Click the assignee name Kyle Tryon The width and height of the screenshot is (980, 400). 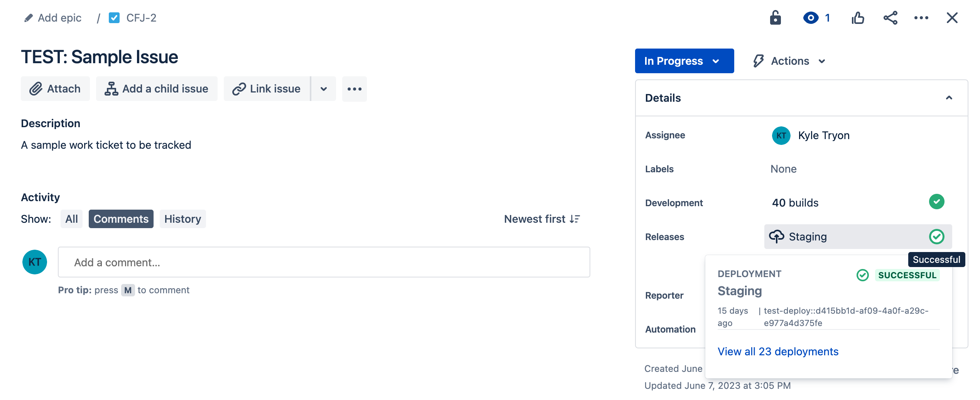[824, 136]
